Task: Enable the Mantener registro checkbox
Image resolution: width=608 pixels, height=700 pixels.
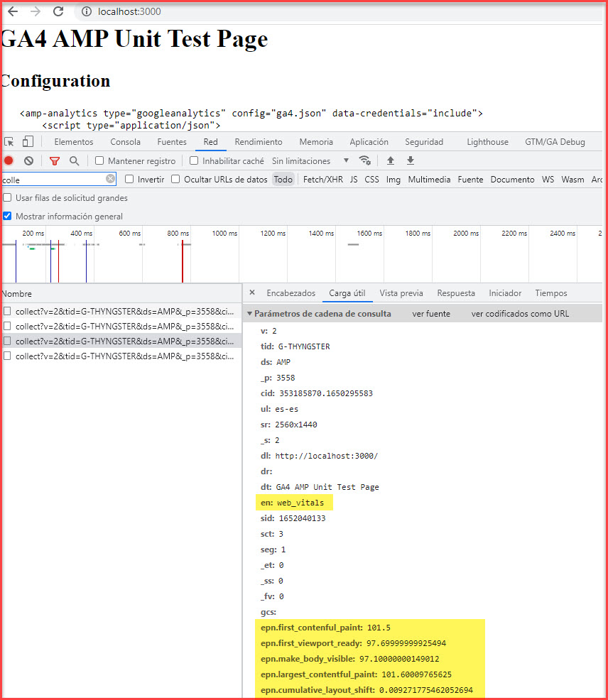Action: [99, 161]
